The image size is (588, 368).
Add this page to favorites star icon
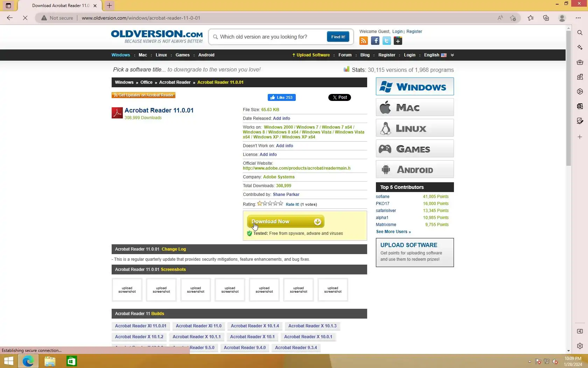(x=513, y=18)
